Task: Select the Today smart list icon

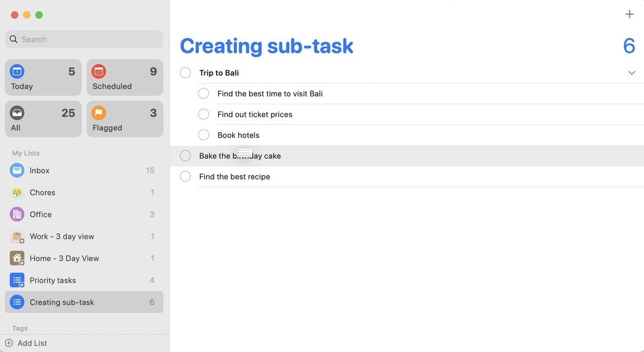Action: (17, 71)
